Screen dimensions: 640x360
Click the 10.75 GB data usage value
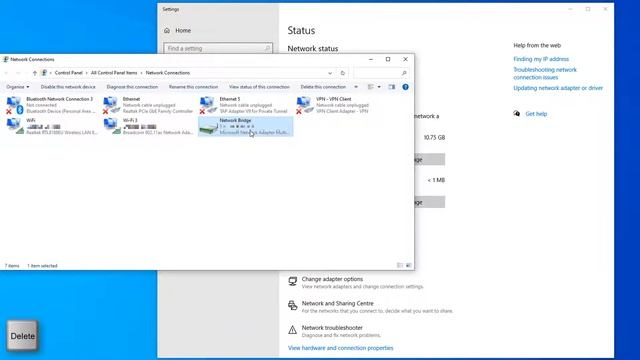click(434, 138)
